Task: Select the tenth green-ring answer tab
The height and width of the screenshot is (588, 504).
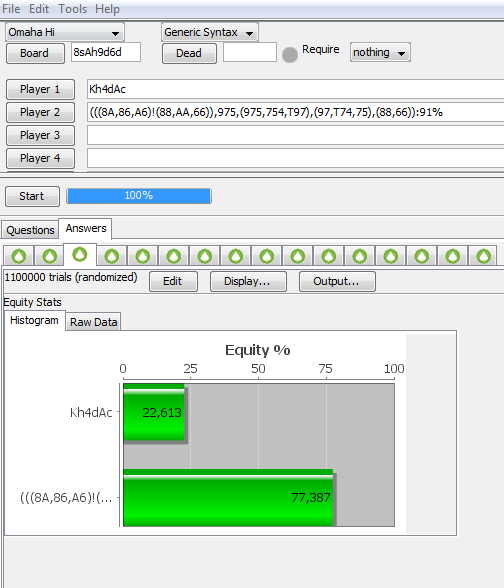Action: click(x=298, y=256)
